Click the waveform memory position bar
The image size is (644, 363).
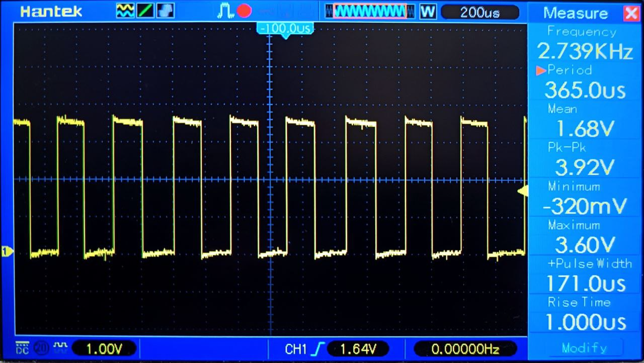[370, 11]
